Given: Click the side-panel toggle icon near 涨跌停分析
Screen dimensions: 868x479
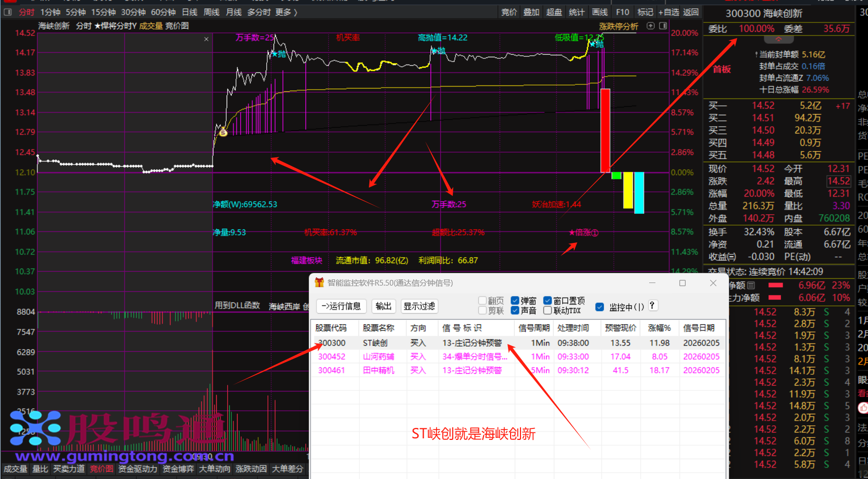Looking at the screenshot, I should [x=663, y=26].
